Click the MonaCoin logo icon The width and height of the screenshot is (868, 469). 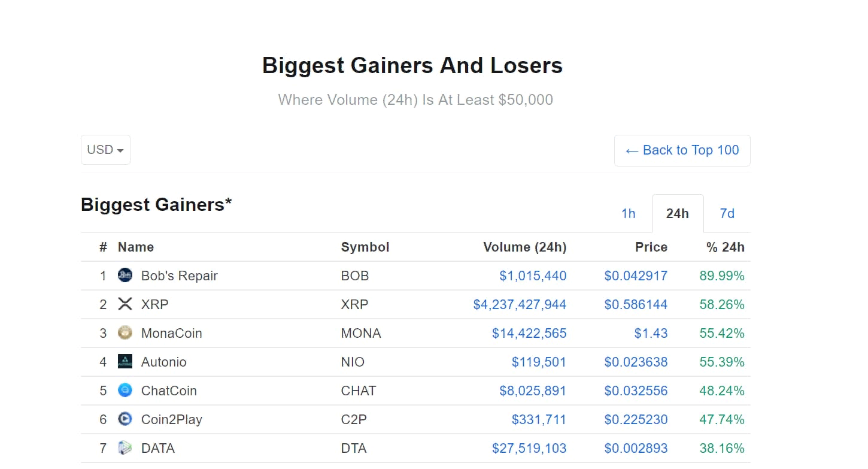[x=125, y=333]
